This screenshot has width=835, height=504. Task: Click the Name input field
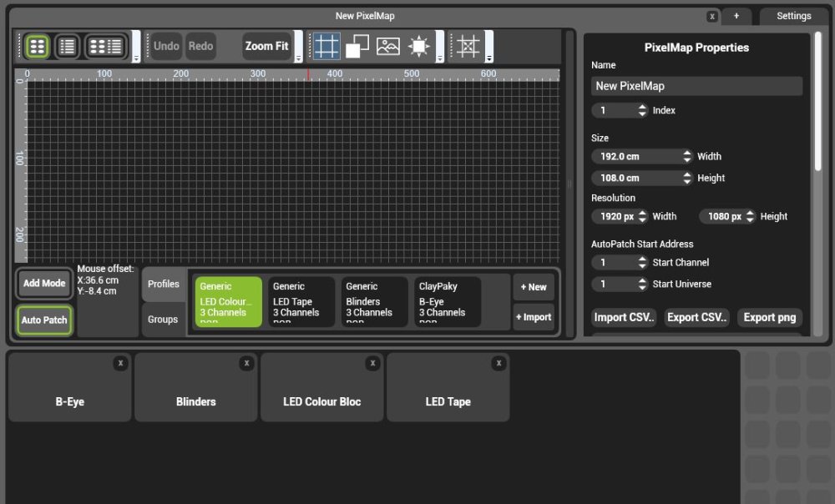click(x=696, y=85)
